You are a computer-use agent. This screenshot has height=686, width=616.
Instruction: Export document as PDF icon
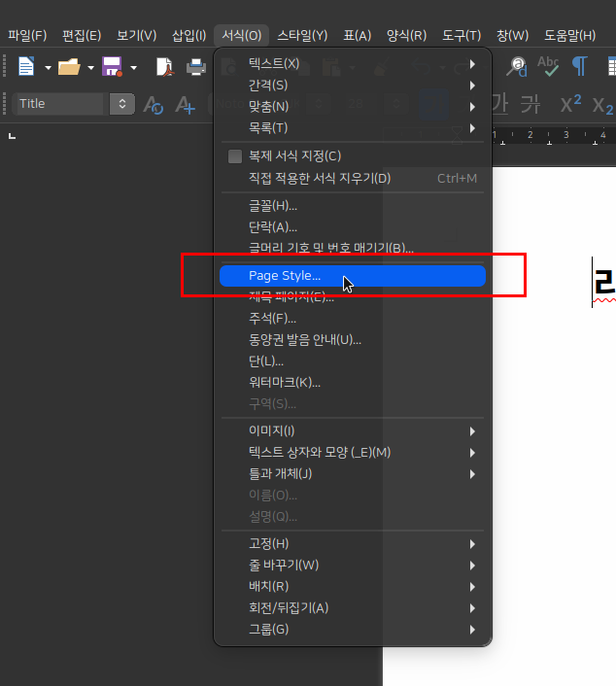166,67
